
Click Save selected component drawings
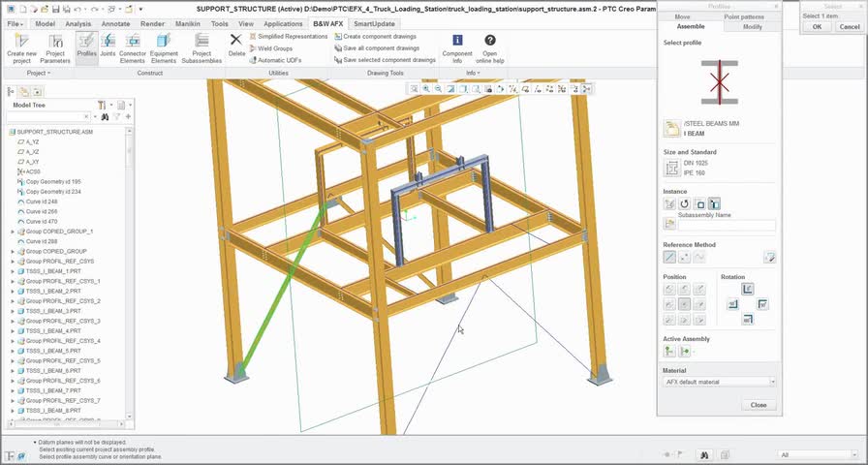[385, 60]
